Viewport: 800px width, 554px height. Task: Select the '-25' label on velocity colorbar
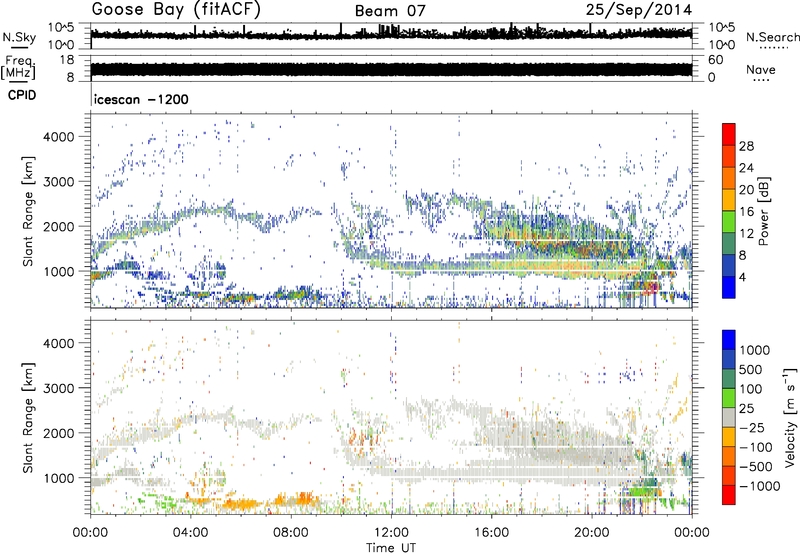751,428
